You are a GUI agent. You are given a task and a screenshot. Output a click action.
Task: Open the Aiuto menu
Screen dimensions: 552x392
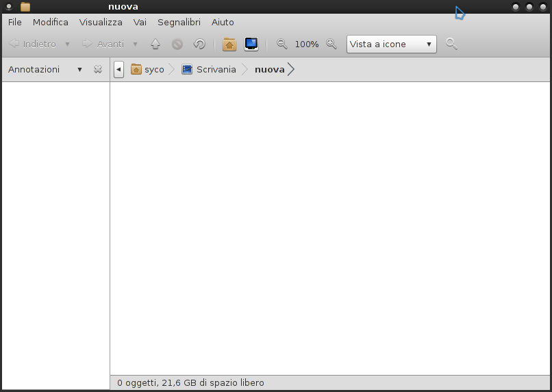[x=223, y=22]
